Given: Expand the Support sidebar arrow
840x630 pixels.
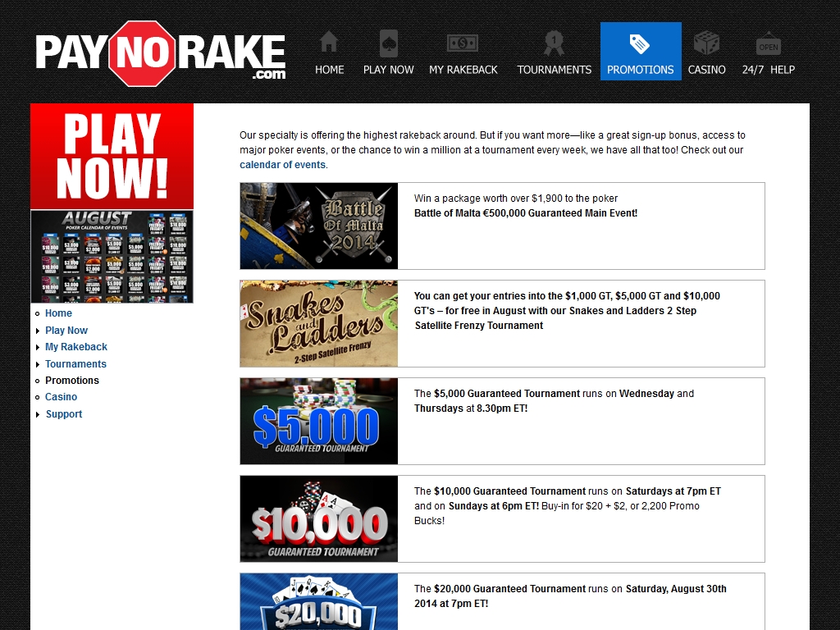Looking at the screenshot, I should point(38,414).
